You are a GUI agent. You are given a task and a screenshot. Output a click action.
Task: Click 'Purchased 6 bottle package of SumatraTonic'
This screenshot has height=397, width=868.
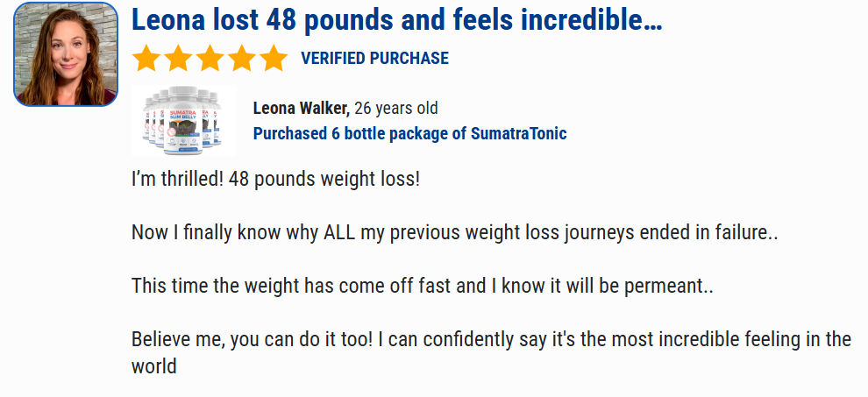(410, 133)
